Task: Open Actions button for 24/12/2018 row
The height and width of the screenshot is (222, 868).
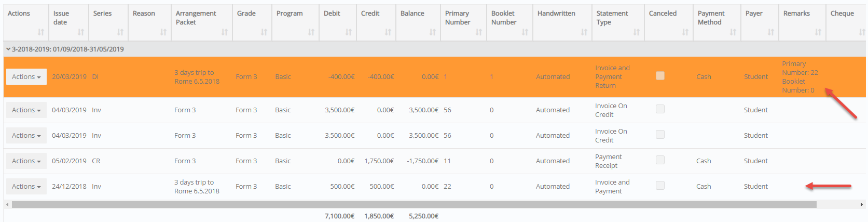Action: pos(26,186)
